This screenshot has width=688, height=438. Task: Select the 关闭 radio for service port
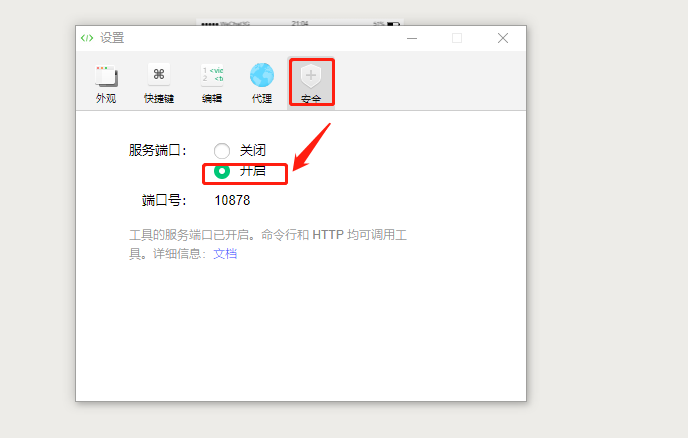coord(222,151)
